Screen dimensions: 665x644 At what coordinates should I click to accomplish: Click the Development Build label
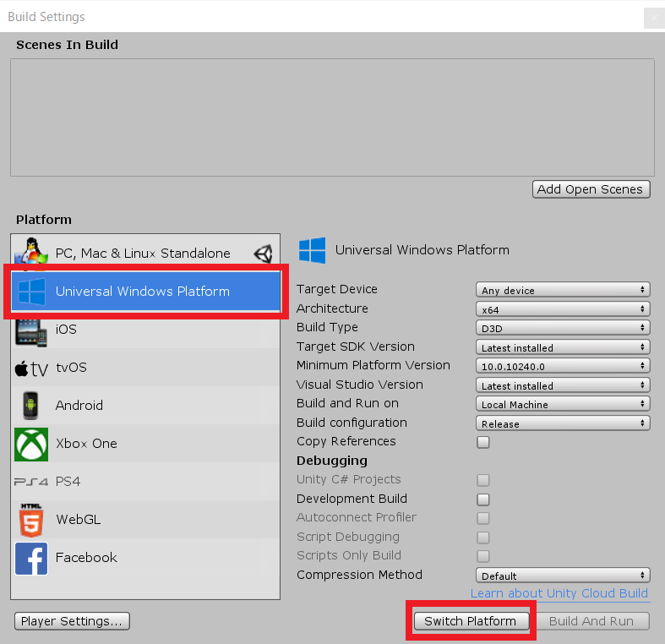352,499
